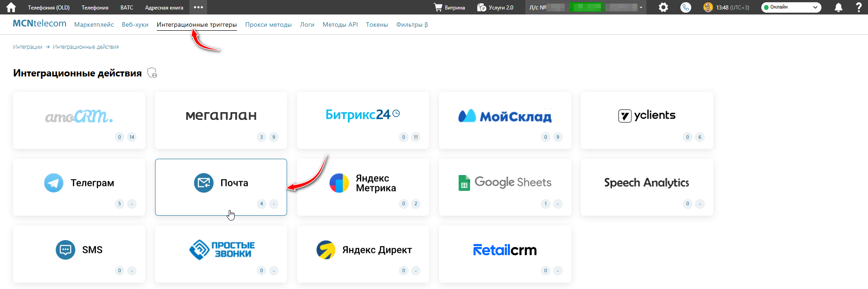Screen dimensions: 868x289
Task: Click the Яндекс Директ logo icon
Action: pyautogui.click(x=326, y=250)
